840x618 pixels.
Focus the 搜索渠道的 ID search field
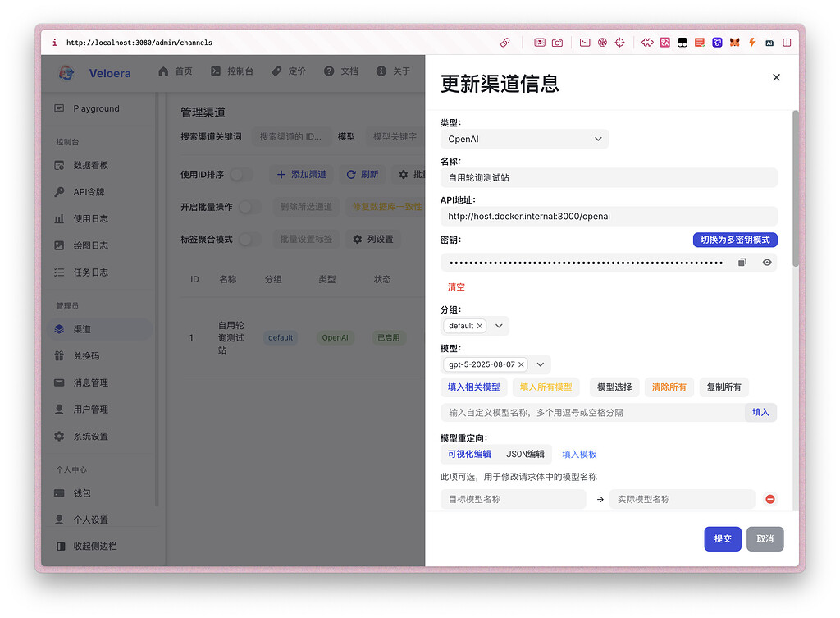[x=291, y=137]
